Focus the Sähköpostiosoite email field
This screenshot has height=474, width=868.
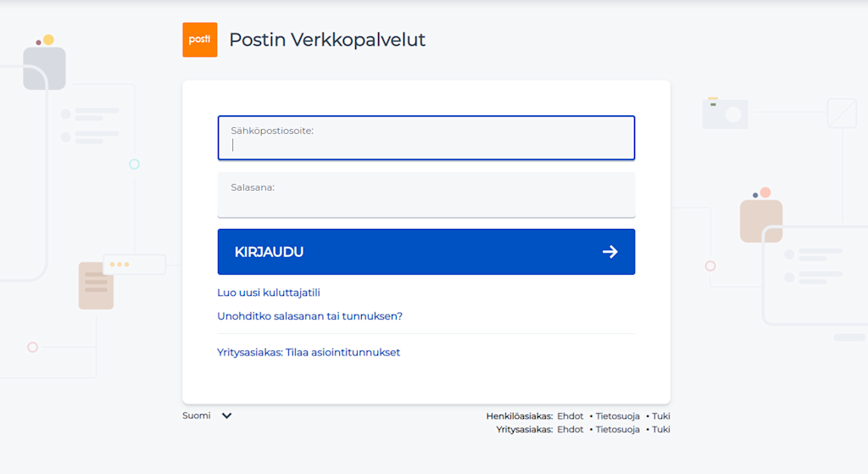click(426, 138)
